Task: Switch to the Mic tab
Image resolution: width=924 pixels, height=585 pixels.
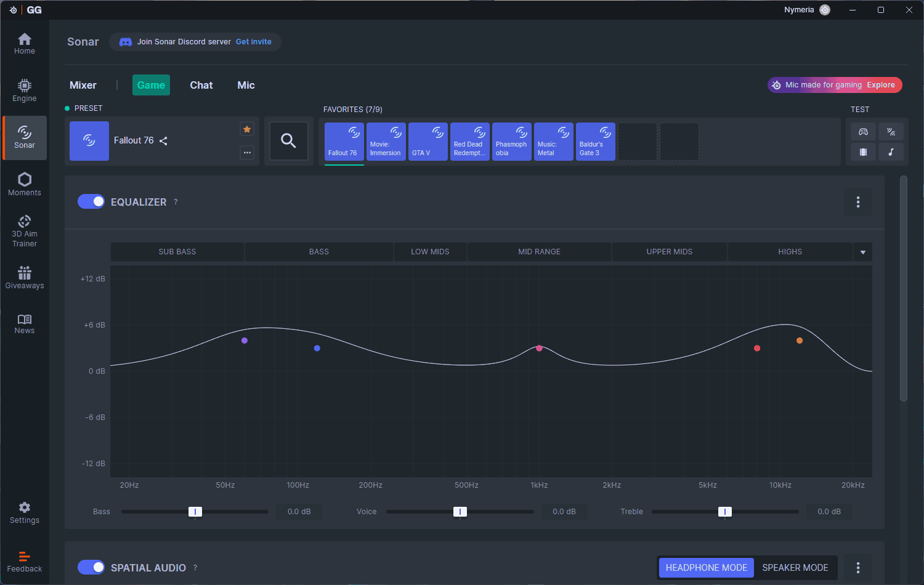Action: click(246, 85)
